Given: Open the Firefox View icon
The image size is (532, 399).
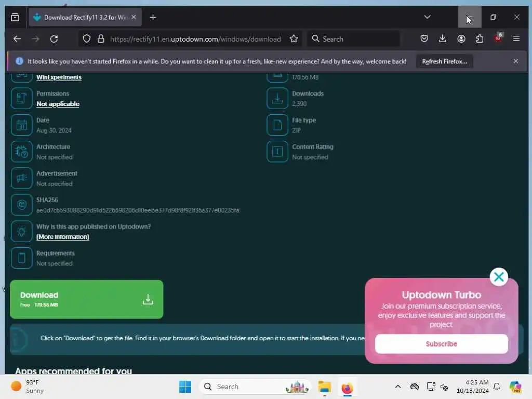Looking at the screenshot, I should [x=15, y=17].
